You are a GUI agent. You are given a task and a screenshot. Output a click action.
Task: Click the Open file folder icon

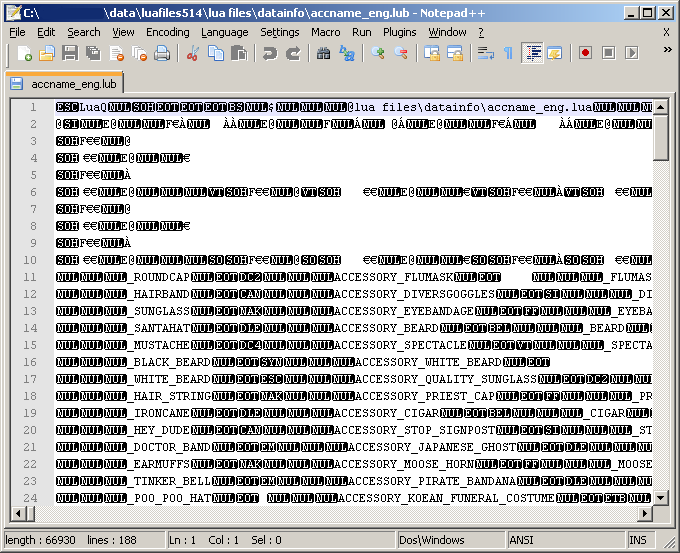[x=48, y=53]
